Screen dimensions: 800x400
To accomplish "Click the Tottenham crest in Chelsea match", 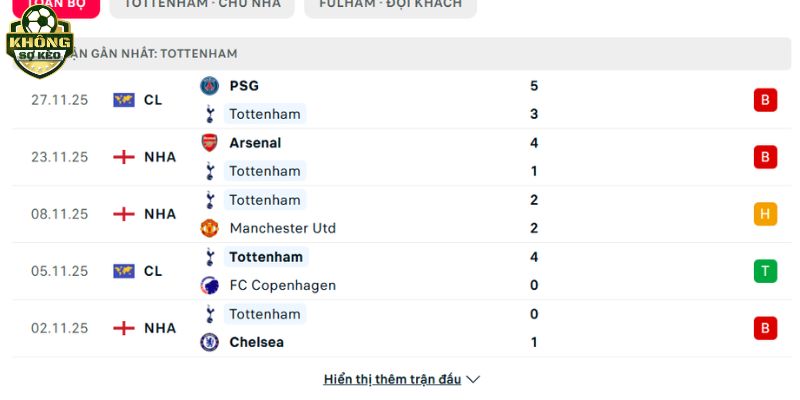I will (x=209, y=314).
